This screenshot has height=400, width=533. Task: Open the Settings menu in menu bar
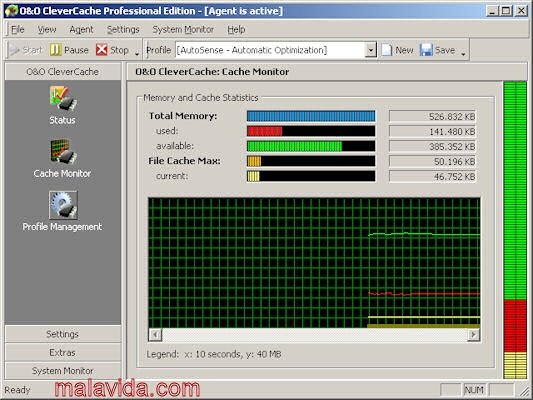tap(123, 30)
